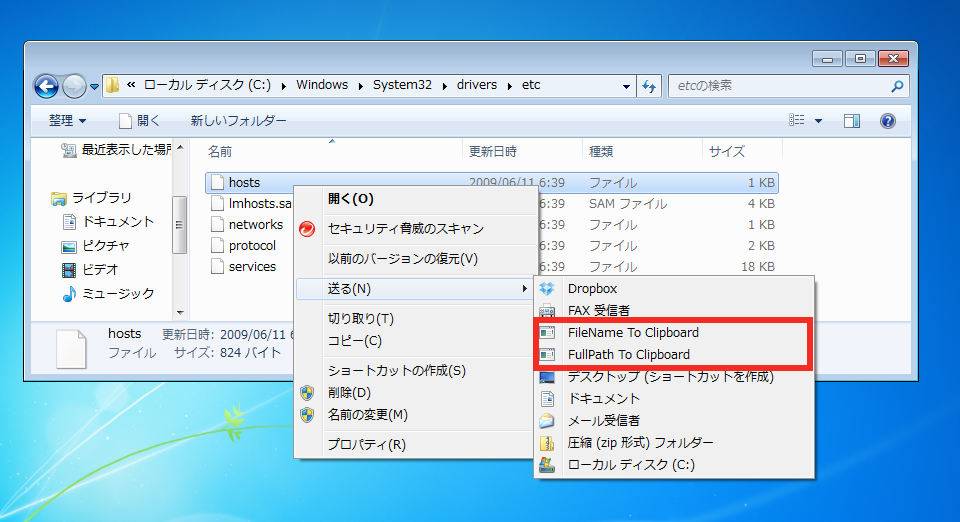Image resolution: width=960 pixels, height=522 pixels.
Task: Select the hosts file icon
Action: tap(217, 182)
